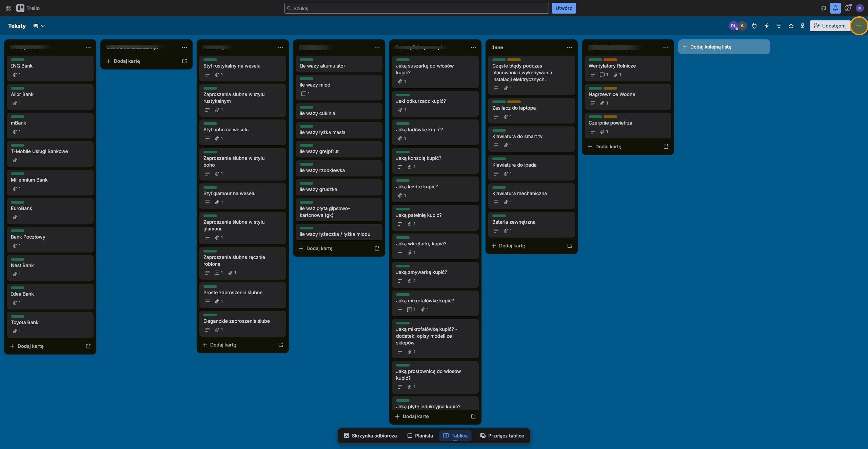868x449 pixels.
Task: Open the help question mark icon
Action: pyautogui.click(x=848, y=8)
